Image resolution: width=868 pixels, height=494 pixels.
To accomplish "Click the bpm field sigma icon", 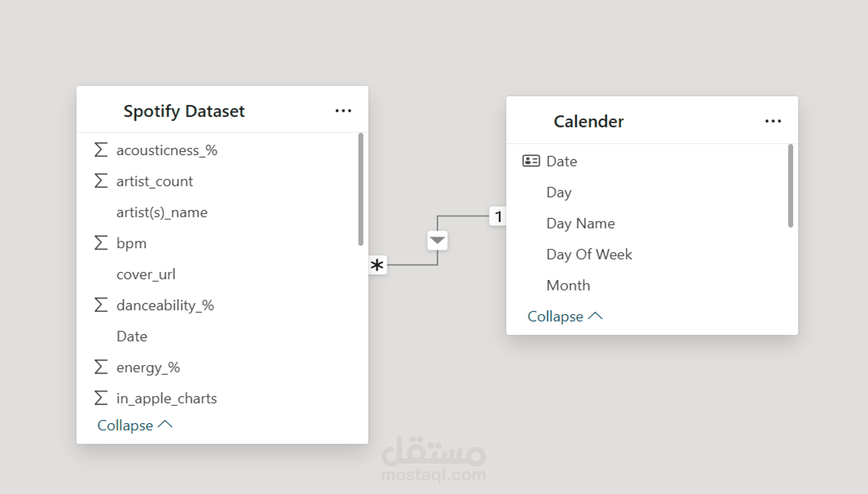I will [x=101, y=243].
